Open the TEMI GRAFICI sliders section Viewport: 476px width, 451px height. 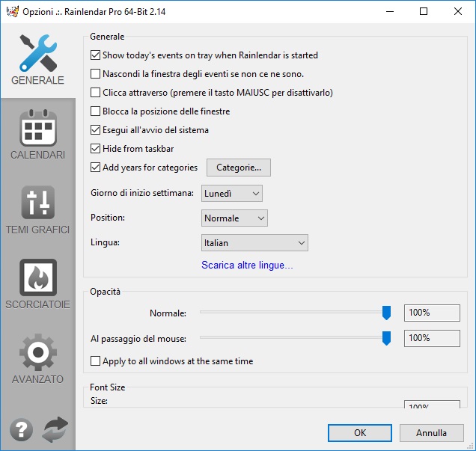click(37, 210)
